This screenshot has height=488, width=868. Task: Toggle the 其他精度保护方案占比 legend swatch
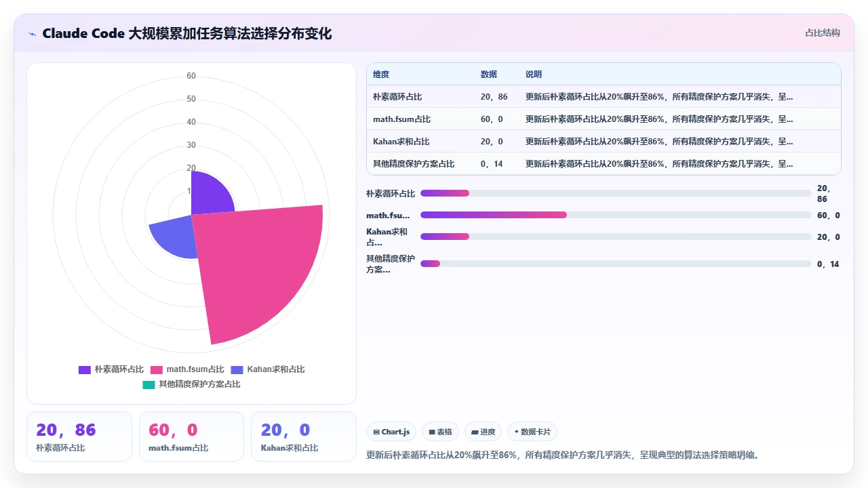pos(149,385)
